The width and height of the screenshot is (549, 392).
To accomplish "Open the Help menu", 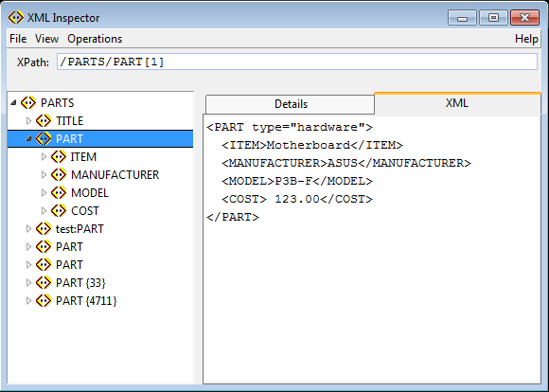I will point(526,39).
